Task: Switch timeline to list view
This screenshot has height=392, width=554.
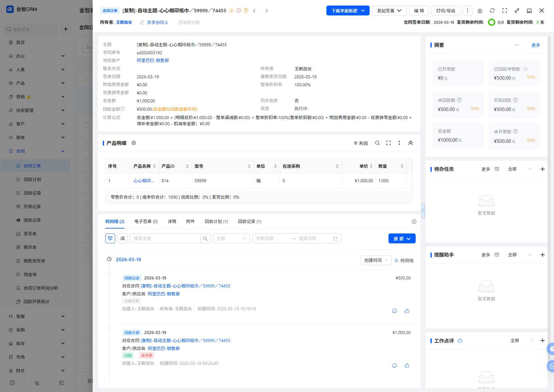Action: click(x=123, y=238)
